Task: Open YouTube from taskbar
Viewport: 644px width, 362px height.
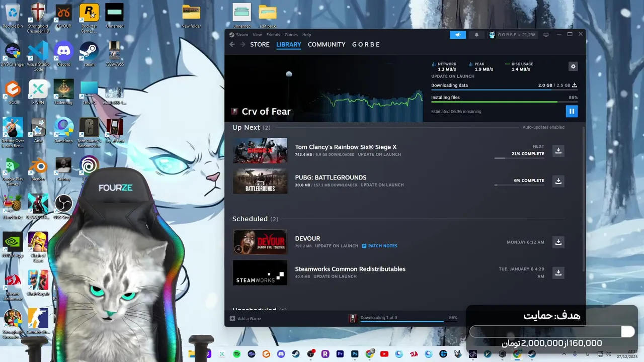Action: pos(384,354)
